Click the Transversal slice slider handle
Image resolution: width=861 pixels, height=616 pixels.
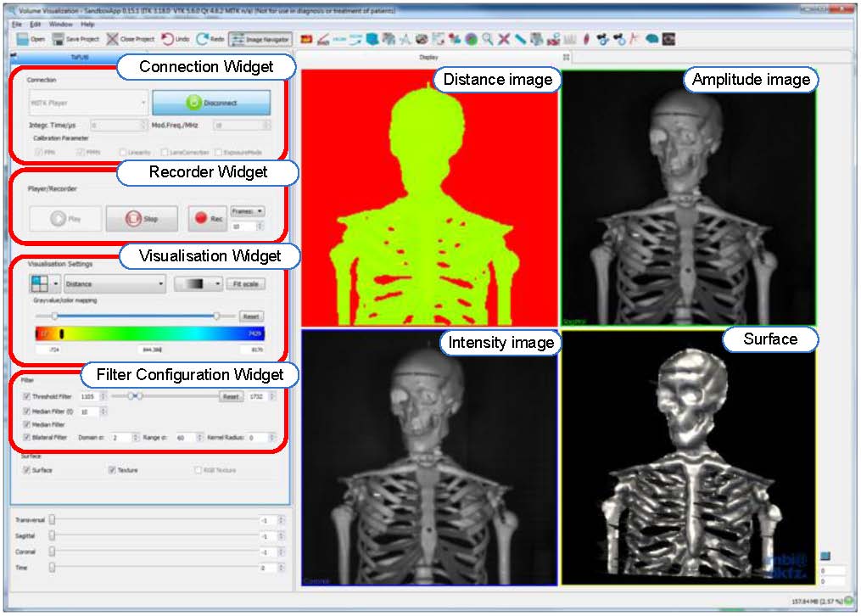(x=52, y=519)
